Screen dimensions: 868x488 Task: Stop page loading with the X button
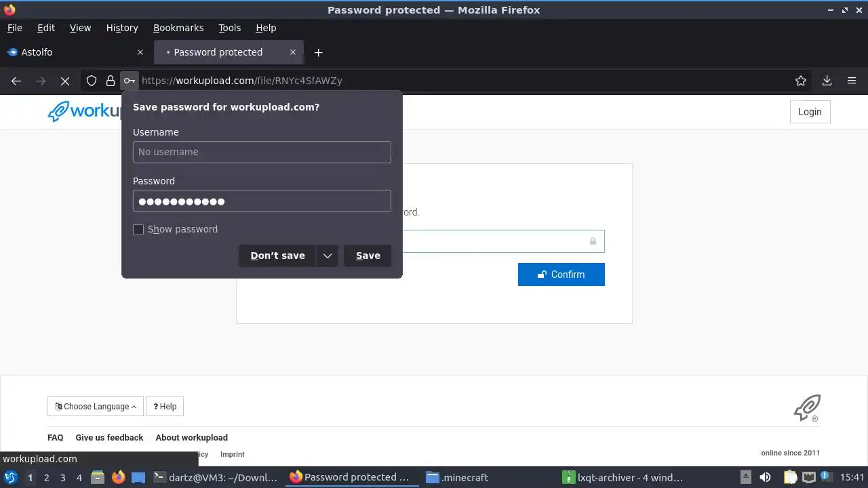point(65,81)
